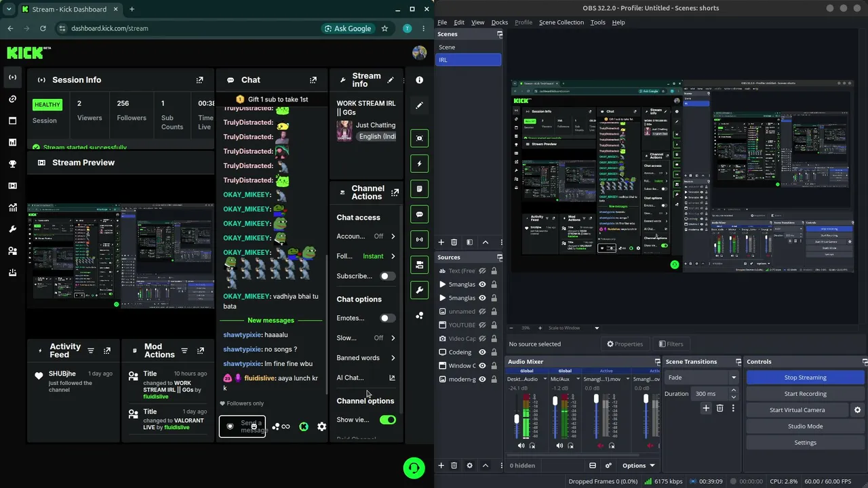Turn off Show viewer count switch
The width and height of the screenshot is (868, 488).
pos(387,420)
